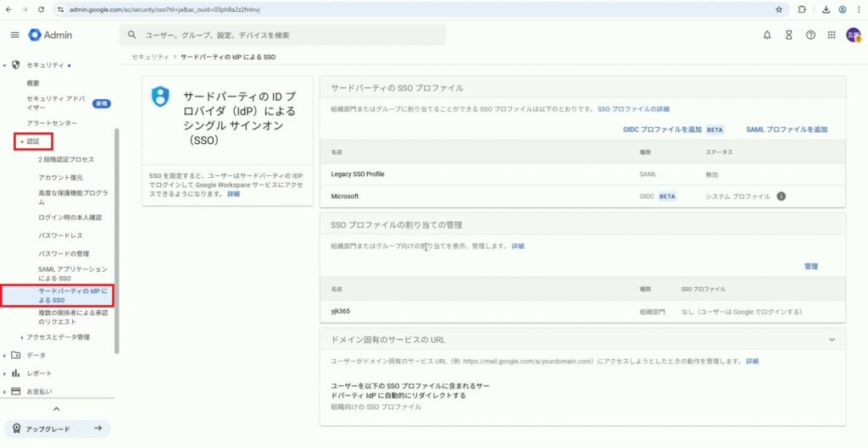Click the account avatar in header

pos(853,35)
